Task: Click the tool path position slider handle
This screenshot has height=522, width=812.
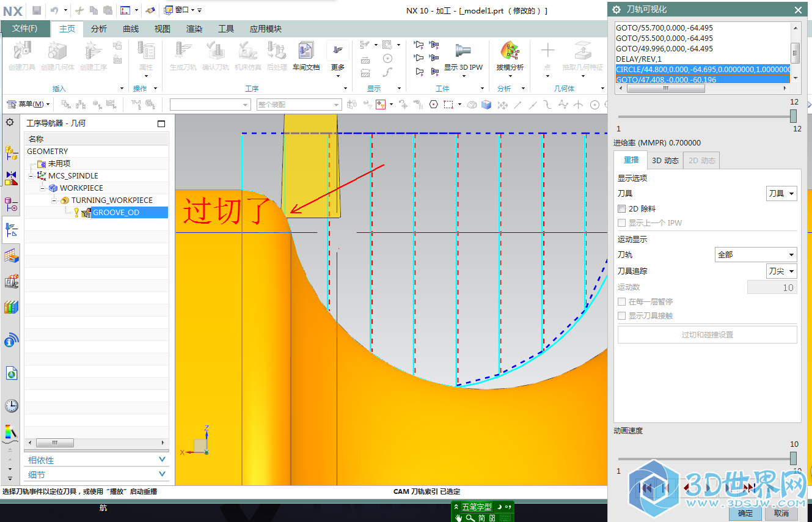Action: (794, 116)
